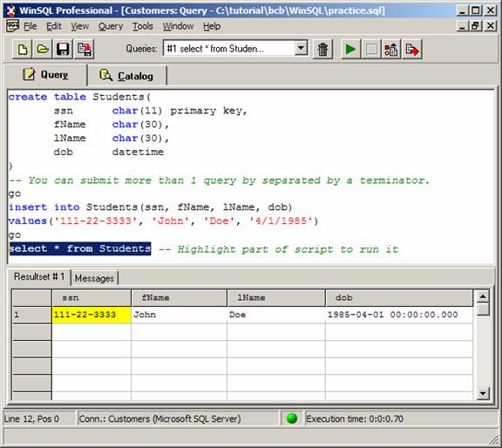Open the Tools menu
This screenshot has height=448, width=502.
coord(143,26)
